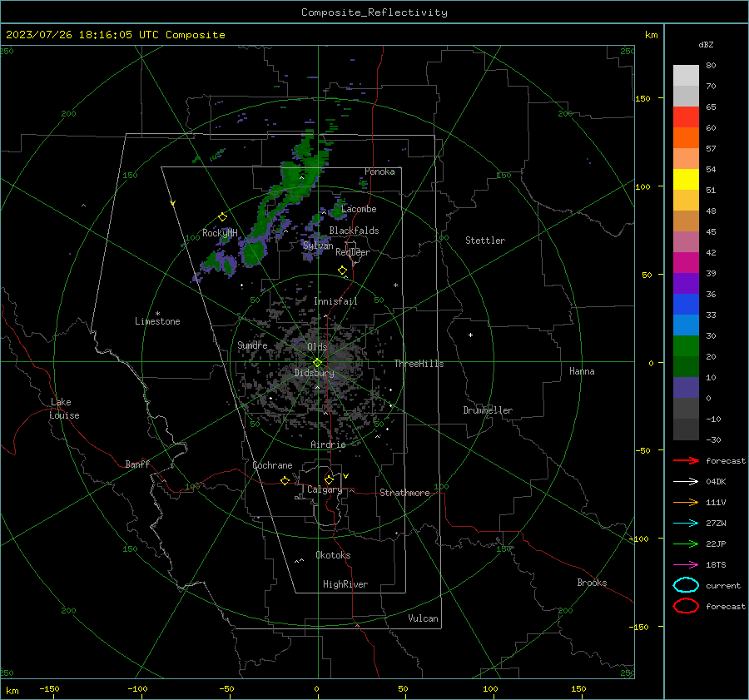Click the magenta 18TS arrow icon
The image size is (749, 700).
tap(686, 565)
